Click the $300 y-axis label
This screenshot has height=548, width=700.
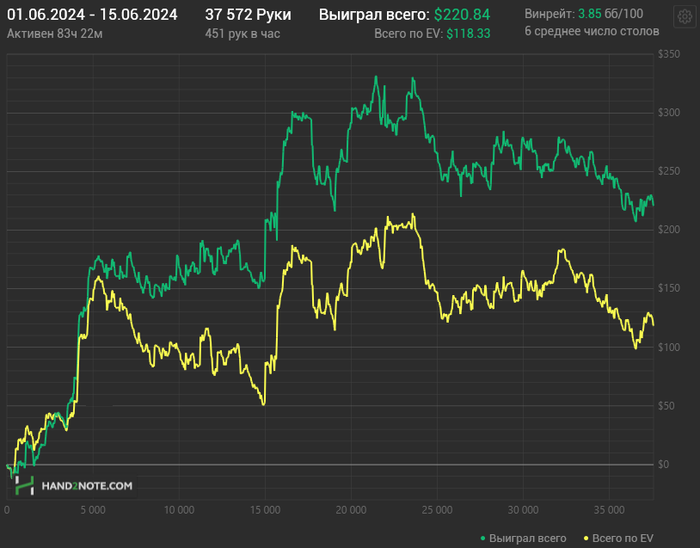tap(669, 112)
